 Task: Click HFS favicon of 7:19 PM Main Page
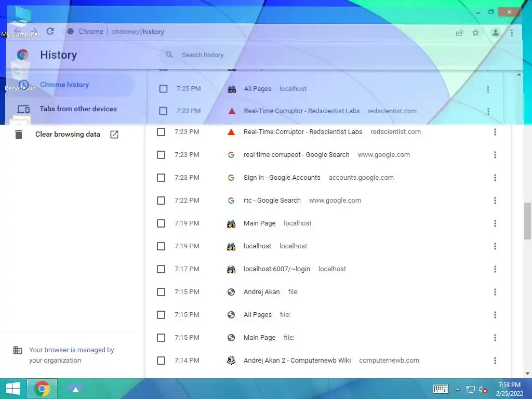click(x=231, y=223)
